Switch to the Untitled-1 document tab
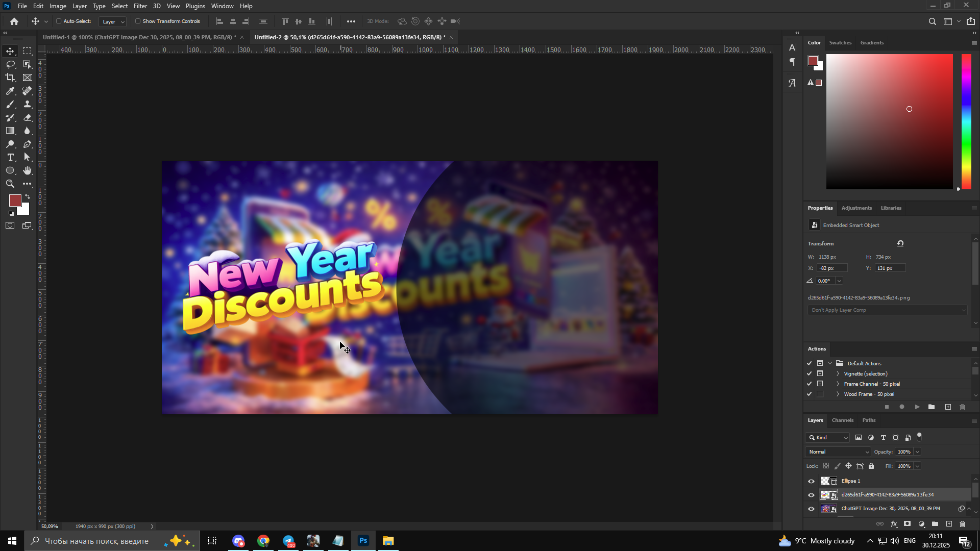The width and height of the screenshot is (980, 551). [139, 37]
